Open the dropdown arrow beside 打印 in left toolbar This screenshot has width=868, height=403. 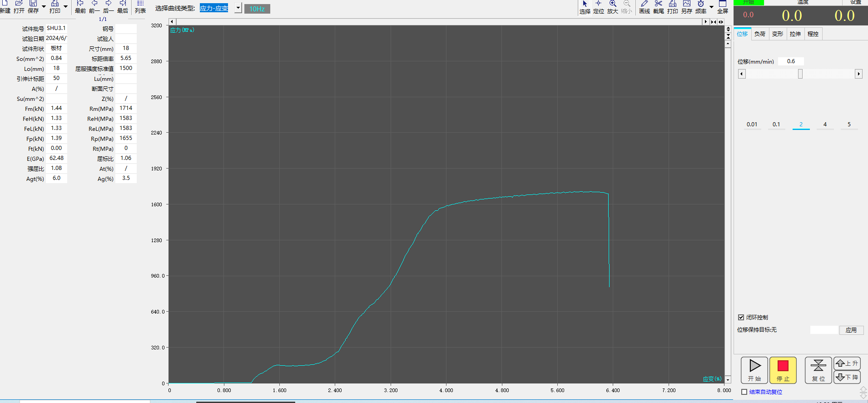[x=65, y=6]
